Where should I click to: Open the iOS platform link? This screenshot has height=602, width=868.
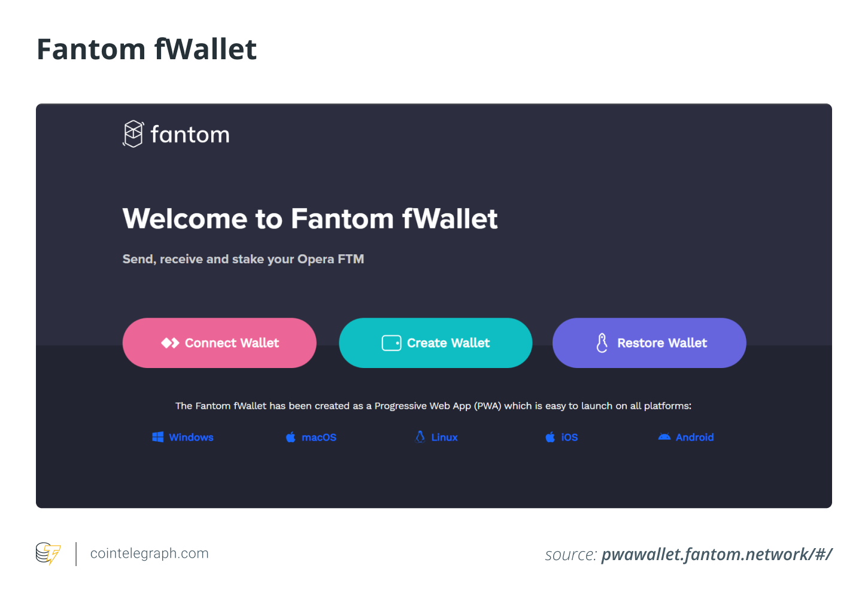tap(569, 437)
